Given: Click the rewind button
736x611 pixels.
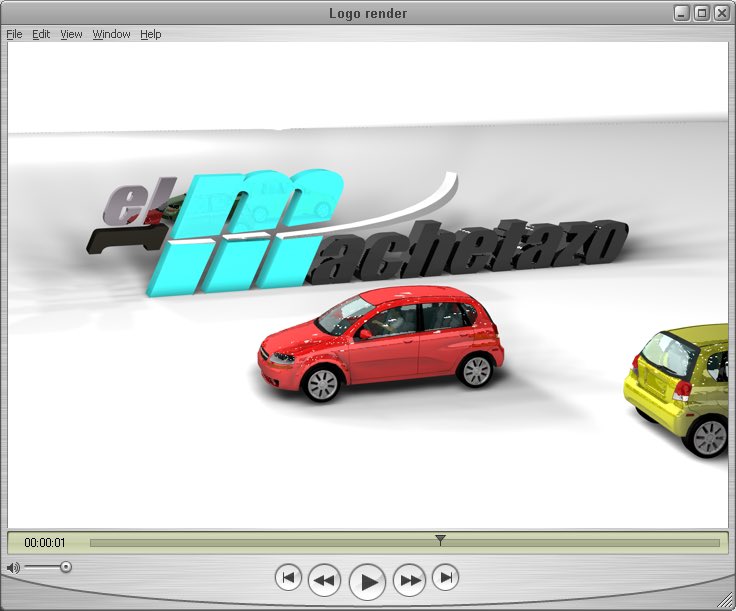Looking at the screenshot, I should (x=324, y=580).
